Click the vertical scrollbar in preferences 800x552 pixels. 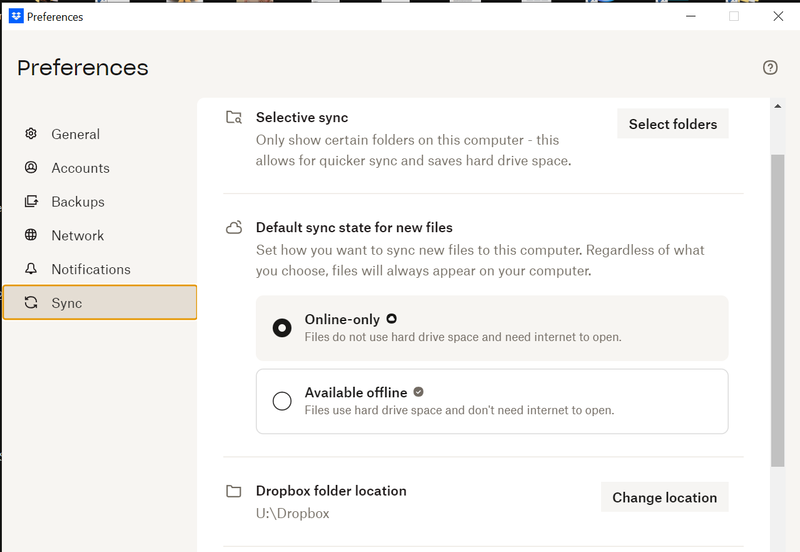pos(778,310)
